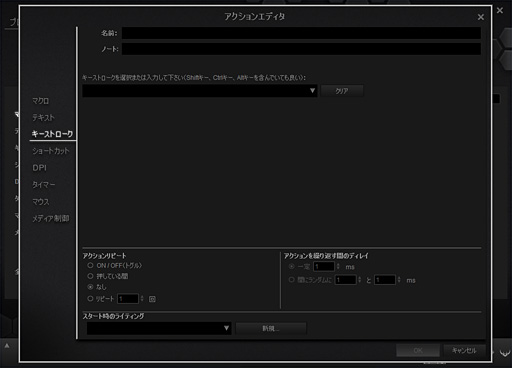Cancel with the キャンセル button
The image size is (512, 368).
click(464, 350)
